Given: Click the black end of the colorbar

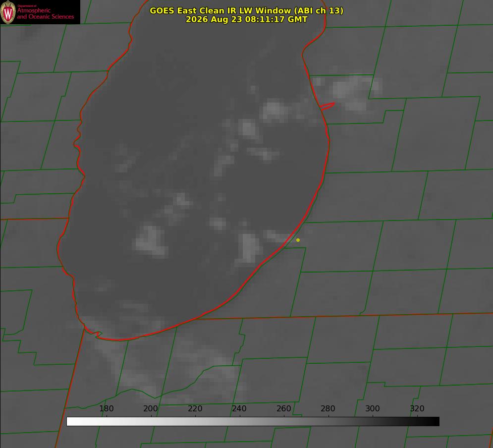Looking at the screenshot, I should click(x=435, y=422).
